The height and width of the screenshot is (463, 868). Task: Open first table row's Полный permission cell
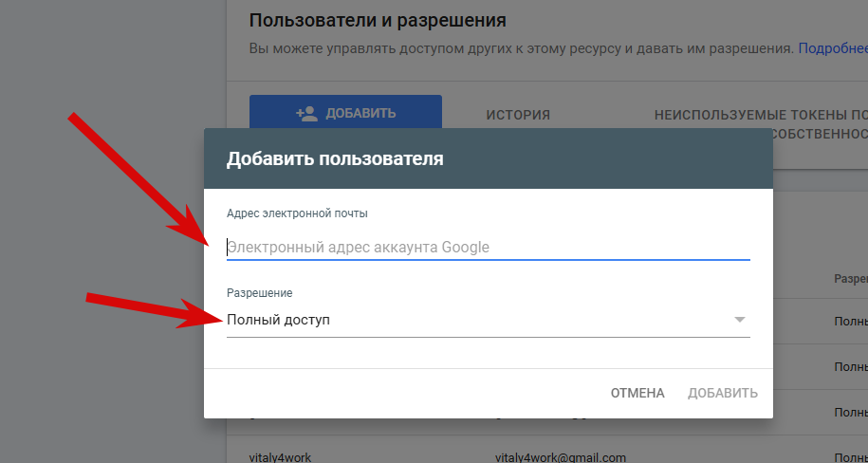click(x=851, y=322)
